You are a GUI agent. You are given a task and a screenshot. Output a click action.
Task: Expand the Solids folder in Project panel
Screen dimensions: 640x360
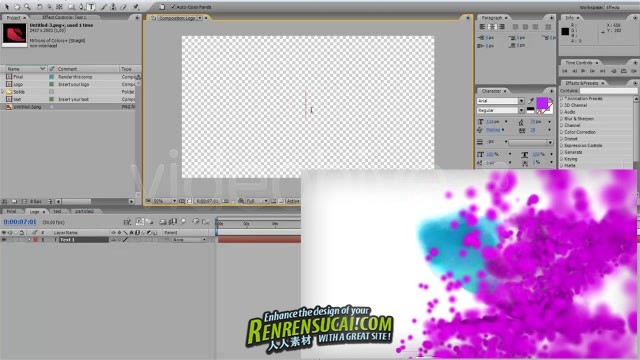(3, 92)
